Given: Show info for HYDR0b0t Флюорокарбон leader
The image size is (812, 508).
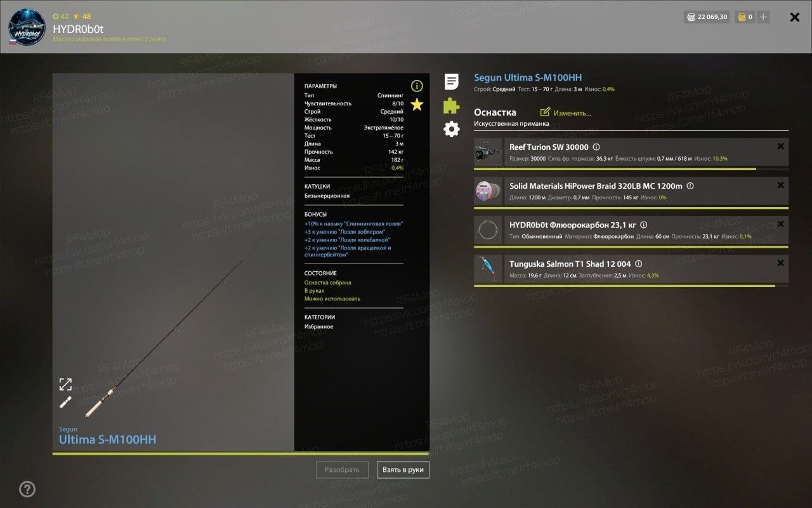Looking at the screenshot, I should (x=644, y=225).
